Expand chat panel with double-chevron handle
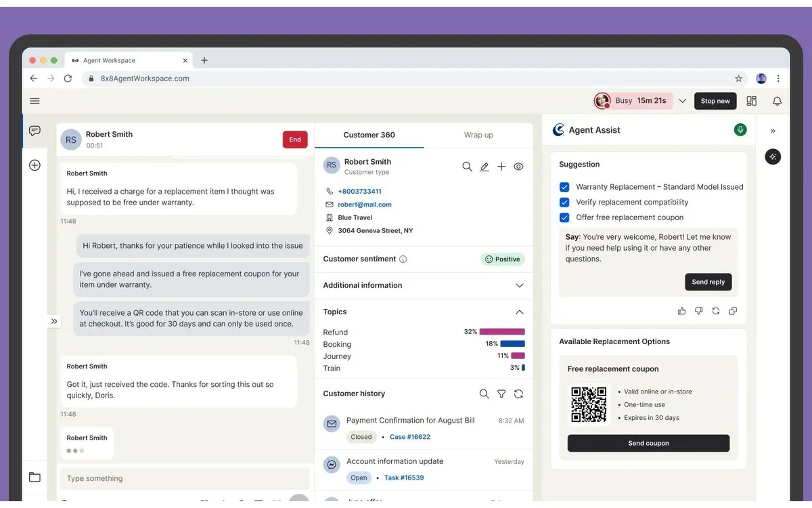Screen dimensions: 812x508 coord(54,321)
